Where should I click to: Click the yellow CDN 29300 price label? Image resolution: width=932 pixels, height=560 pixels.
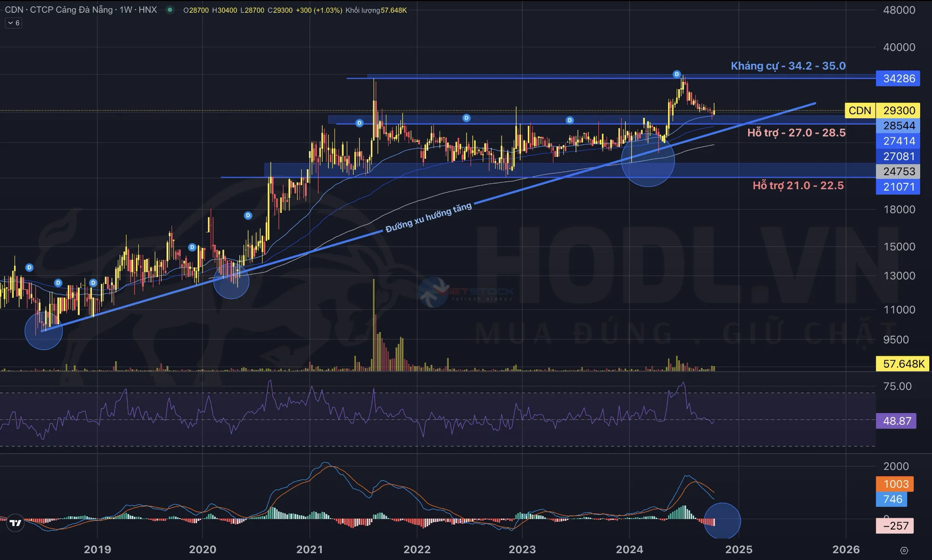899,111
